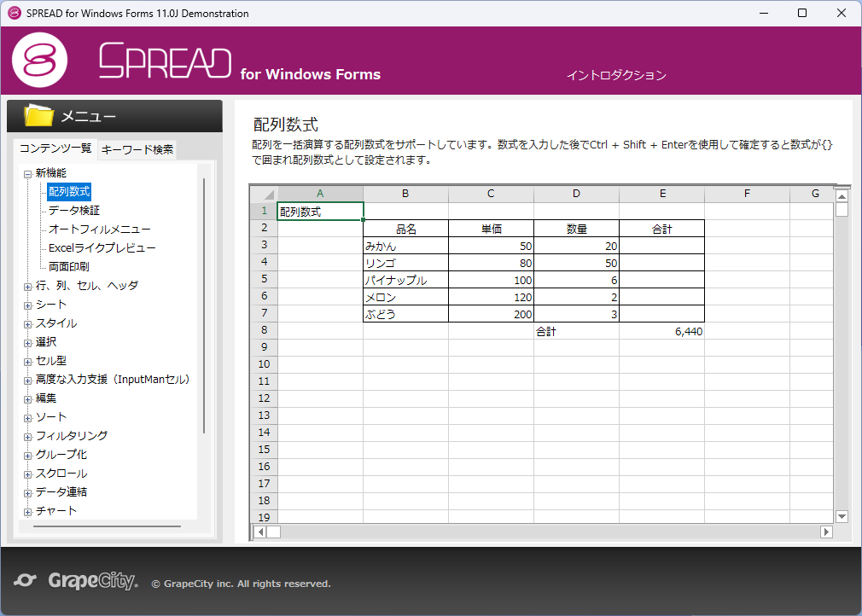This screenshot has width=862, height=616.
Task: Select the 合計 header cell in row 2
Action: pyautogui.click(x=662, y=229)
